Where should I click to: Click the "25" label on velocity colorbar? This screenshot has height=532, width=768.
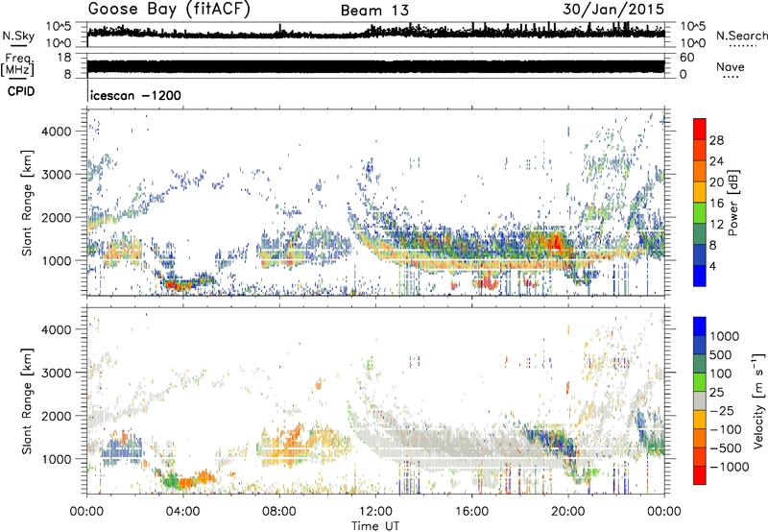point(717,392)
